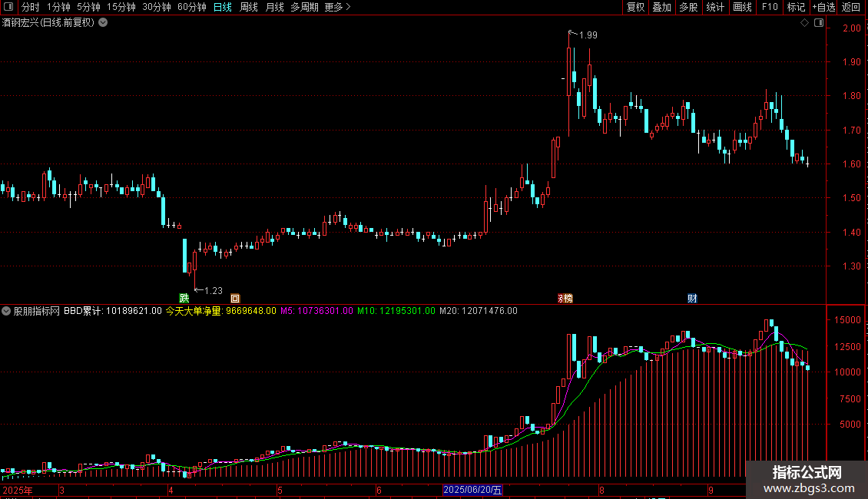Click the 股朋指标网 indicator name
Image resolution: width=868 pixels, height=499 pixels.
coord(37,311)
